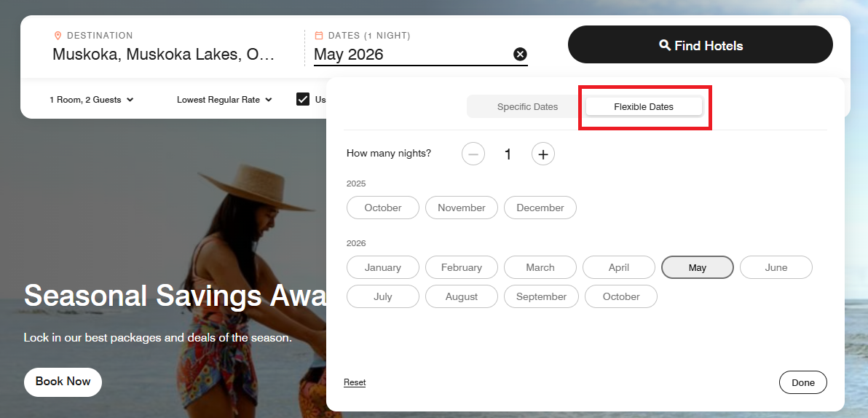
Task: Click Done to confirm dates
Action: click(802, 382)
